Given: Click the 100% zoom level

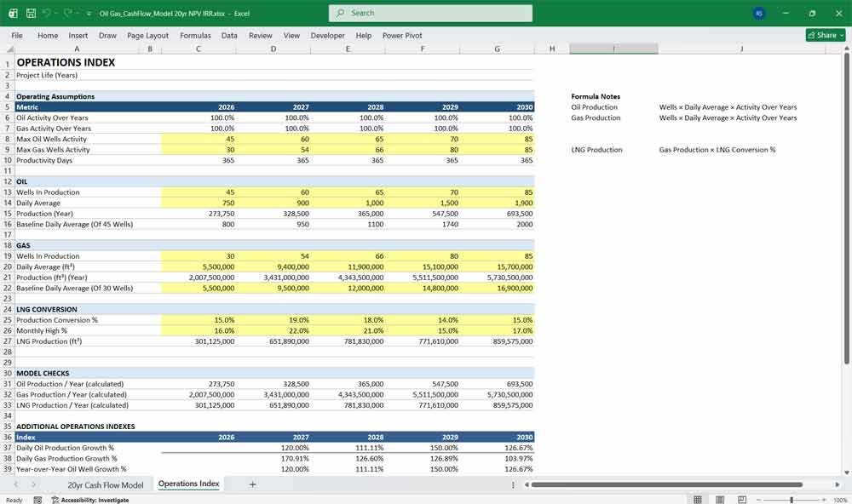Looking at the screenshot, I should coord(839,501).
